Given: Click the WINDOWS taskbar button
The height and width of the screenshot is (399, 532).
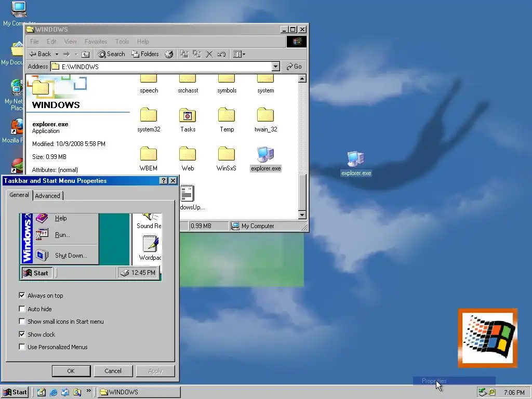Looking at the screenshot, I should 139,392.
